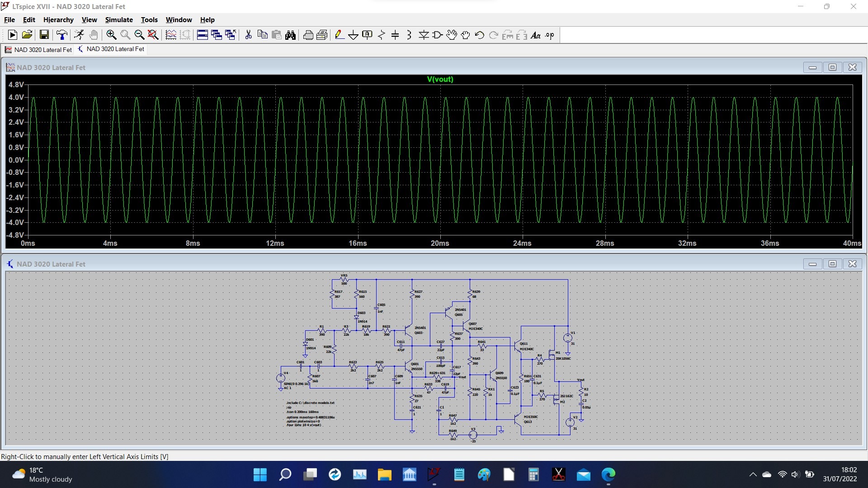Click the Cascade windows icon
This screenshot has height=488, width=868.
pyautogui.click(x=217, y=35)
